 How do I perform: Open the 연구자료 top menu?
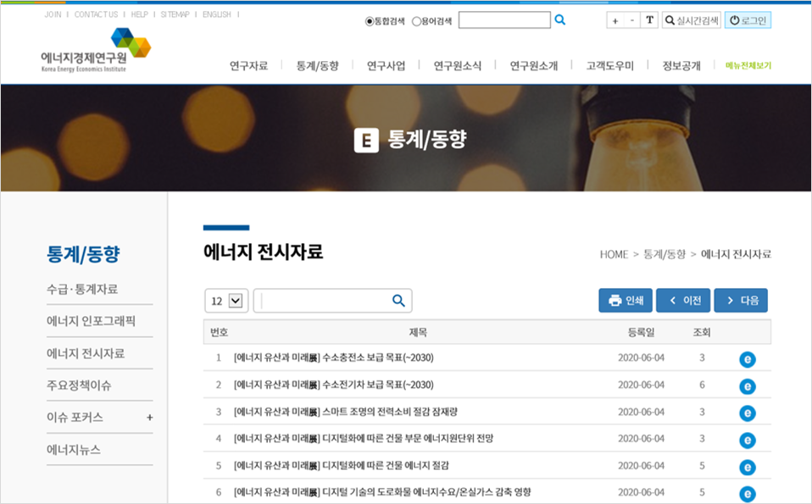(x=248, y=66)
